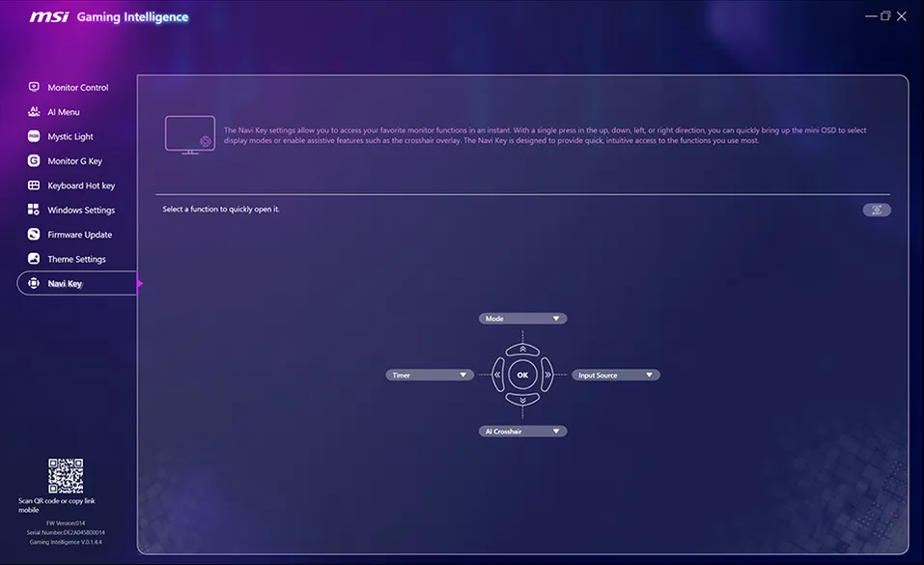Open Keyboard Hot key settings
This screenshot has height=565, width=924.
point(81,185)
